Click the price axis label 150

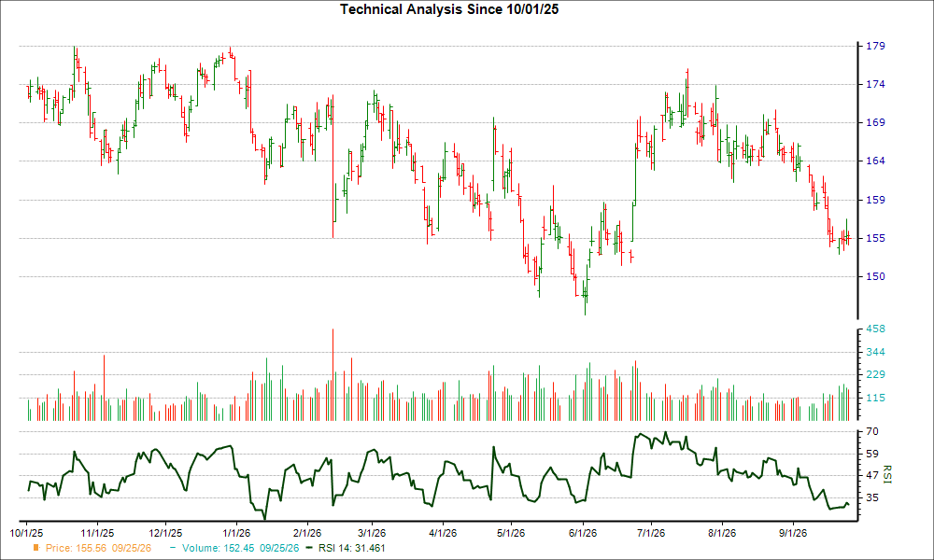[875, 276]
